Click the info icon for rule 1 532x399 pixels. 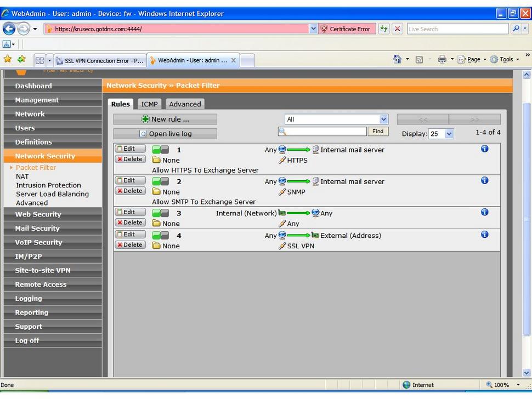tap(484, 149)
